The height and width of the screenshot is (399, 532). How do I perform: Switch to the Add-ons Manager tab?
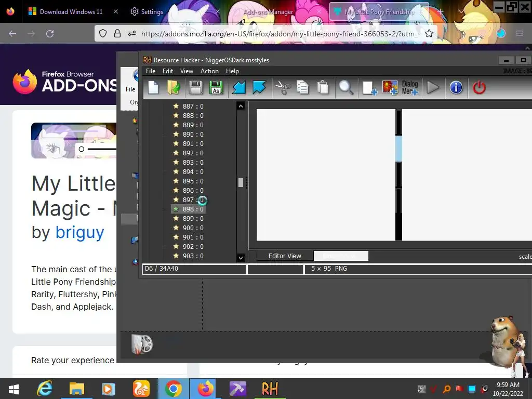pos(268,11)
